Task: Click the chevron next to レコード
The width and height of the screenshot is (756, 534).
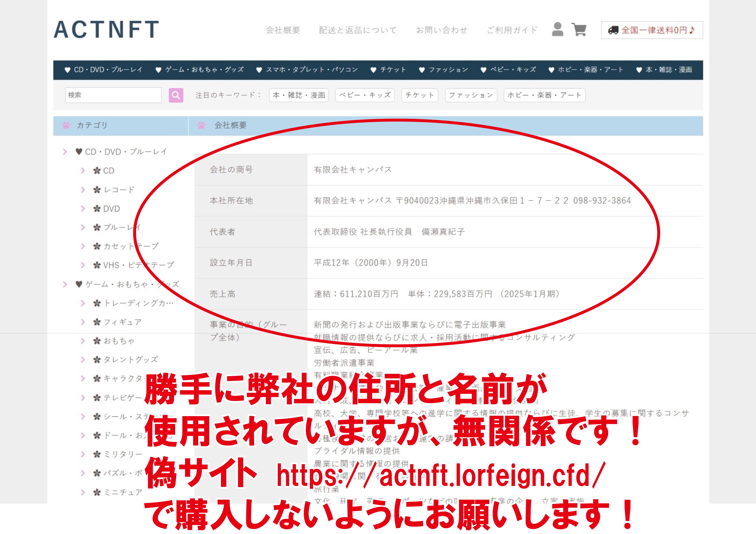Action: (x=83, y=190)
